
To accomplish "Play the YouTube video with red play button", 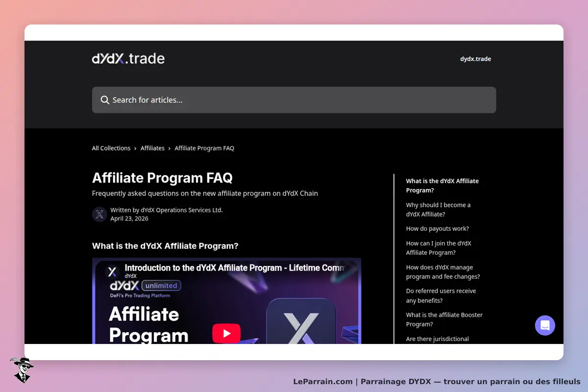I will pos(226,333).
